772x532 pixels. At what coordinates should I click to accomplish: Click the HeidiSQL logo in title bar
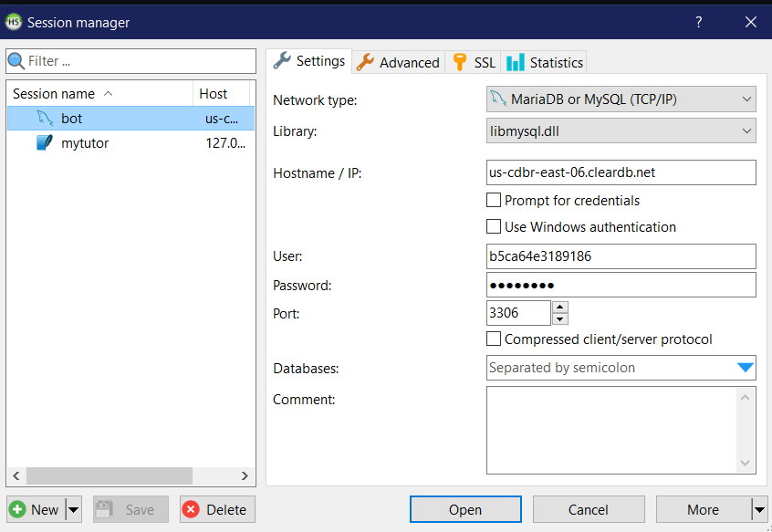click(14, 22)
